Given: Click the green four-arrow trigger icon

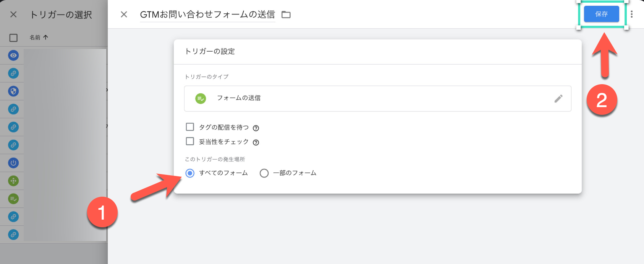Looking at the screenshot, I should (13, 181).
